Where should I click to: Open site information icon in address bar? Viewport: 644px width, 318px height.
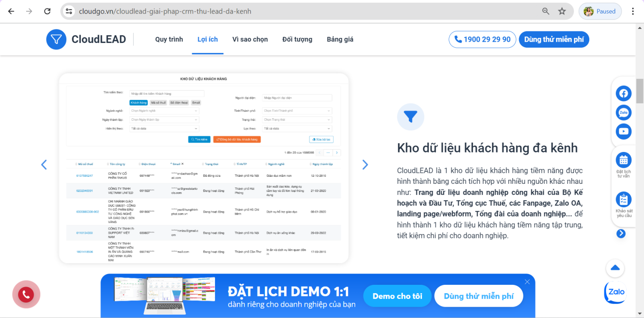pos(69,11)
